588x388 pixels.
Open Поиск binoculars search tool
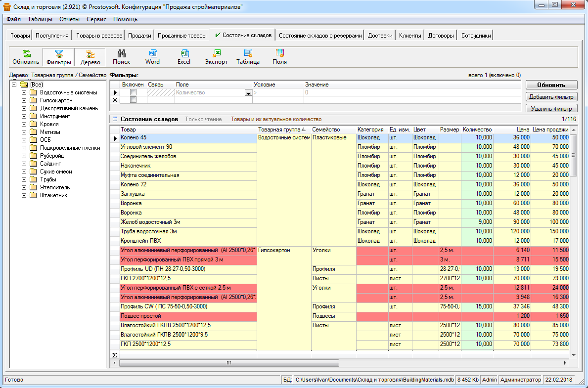121,57
